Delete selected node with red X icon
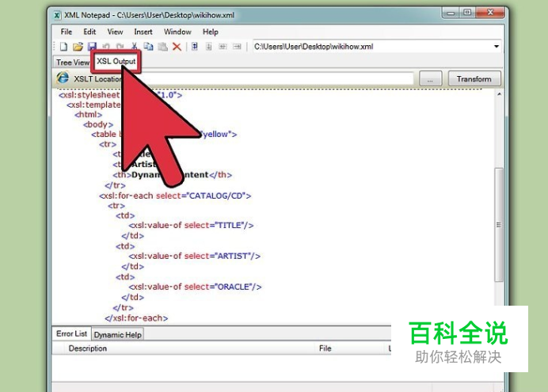 coord(177,47)
